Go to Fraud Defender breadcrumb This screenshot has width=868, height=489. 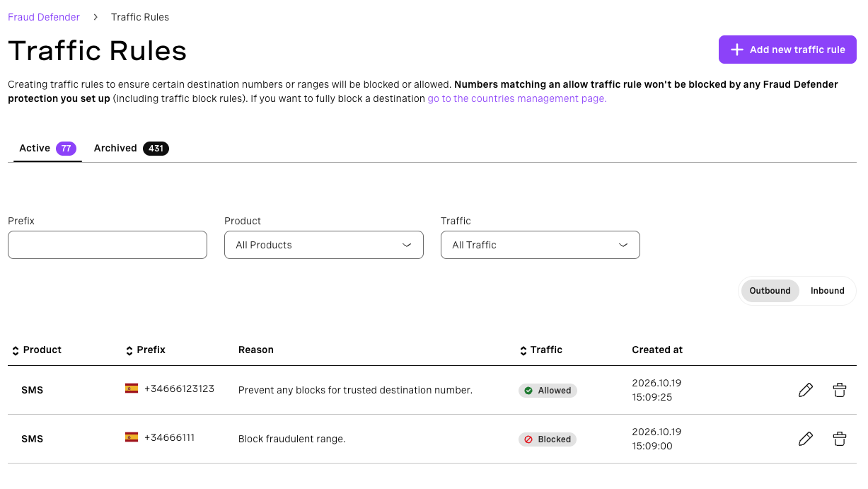click(x=44, y=17)
